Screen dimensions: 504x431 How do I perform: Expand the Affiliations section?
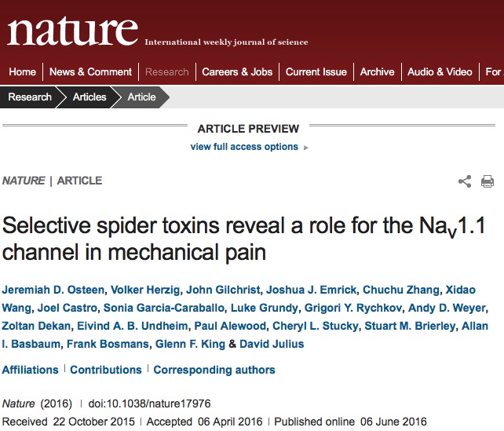(x=30, y=370)
